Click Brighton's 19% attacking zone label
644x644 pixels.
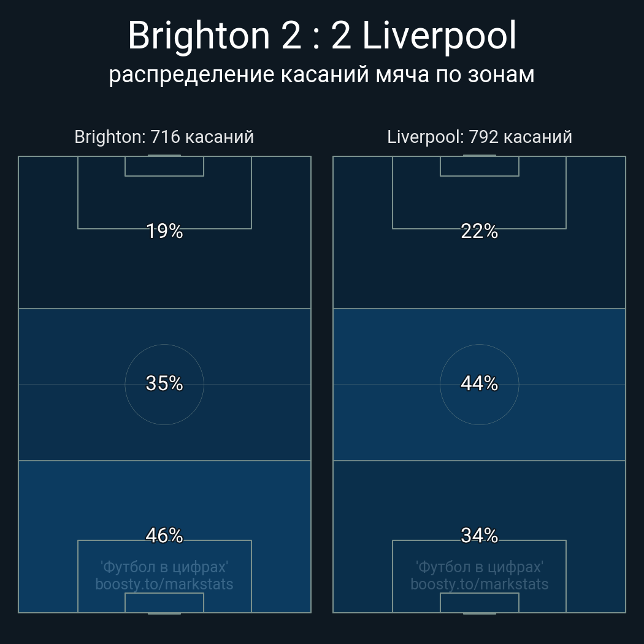pyautogui.click(x=164, y=231)
